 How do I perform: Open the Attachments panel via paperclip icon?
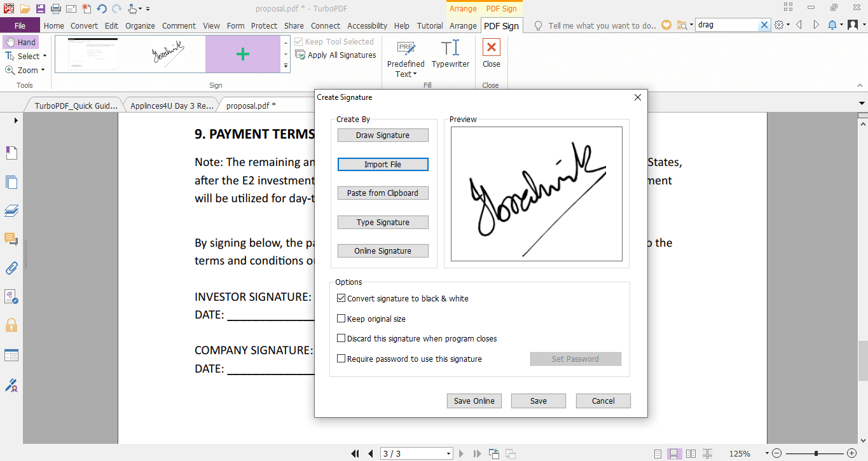pyautogui.click(x=11, y=268)
